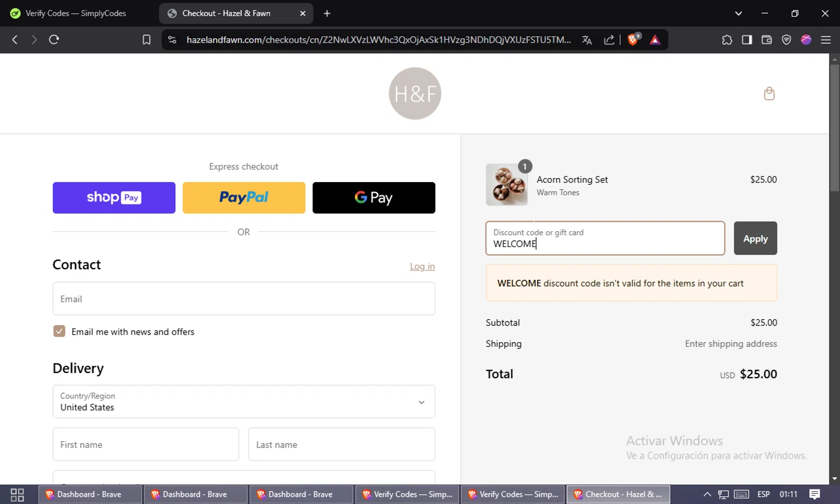Close the Checkout - Hazel & Fawn tab
The image size is (840, 504).
[x=302, y=13]
